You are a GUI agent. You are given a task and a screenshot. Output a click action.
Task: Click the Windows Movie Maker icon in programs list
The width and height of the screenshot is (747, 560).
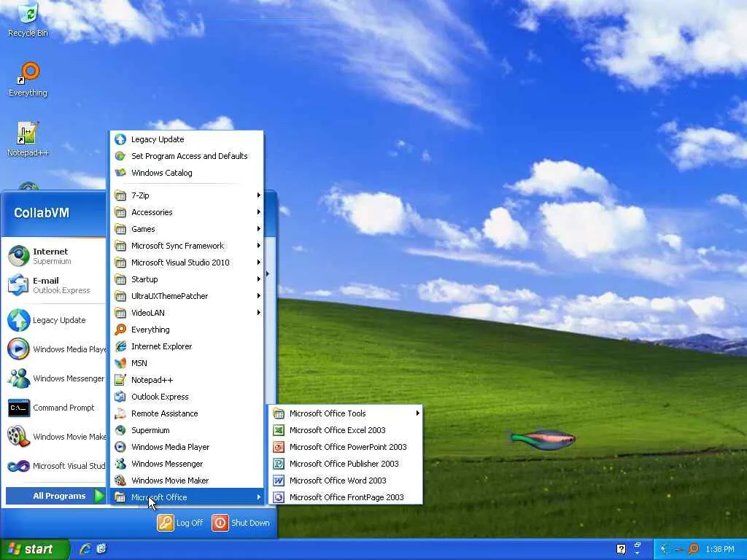pyautogui.click(x=120, y=480)
